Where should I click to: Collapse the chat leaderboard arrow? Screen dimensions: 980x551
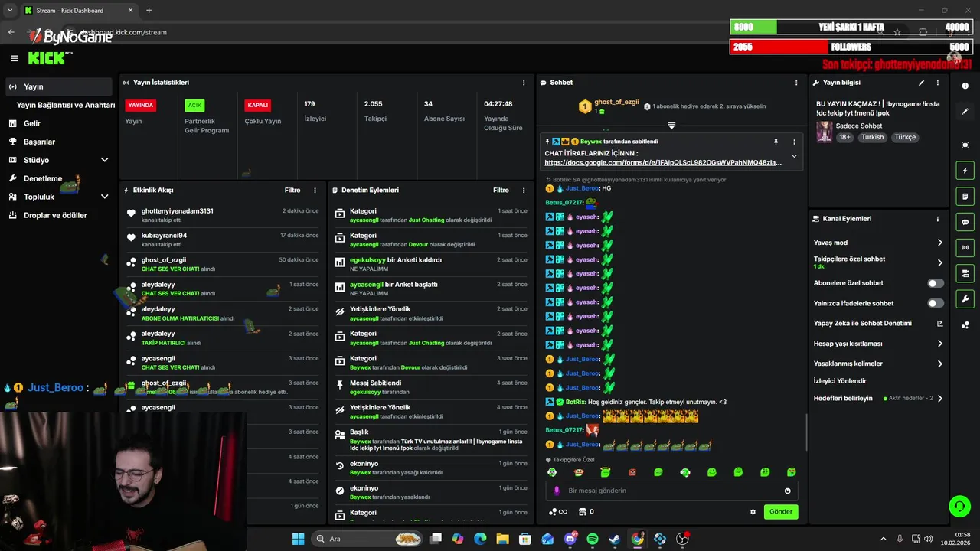click(x=671, y=125)
